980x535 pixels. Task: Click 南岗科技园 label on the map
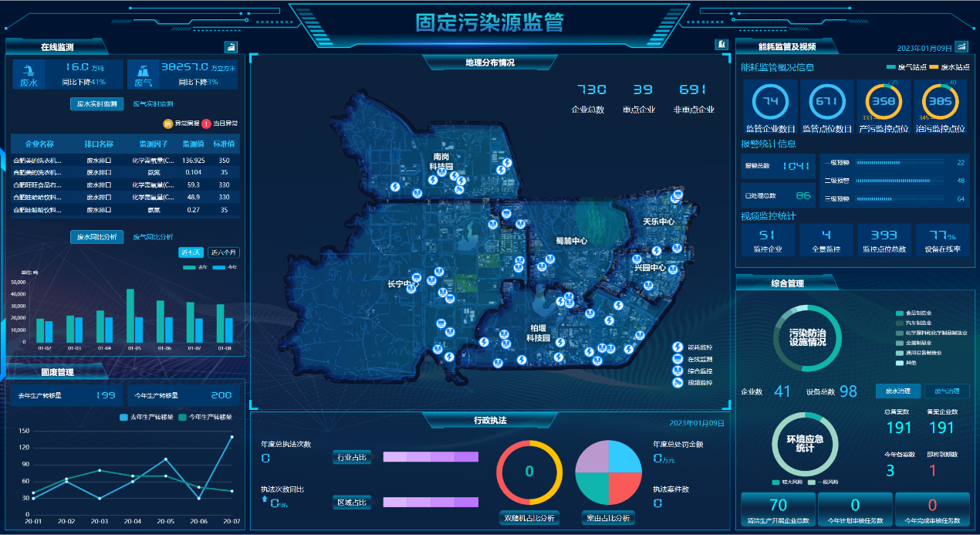click(443, 161)
